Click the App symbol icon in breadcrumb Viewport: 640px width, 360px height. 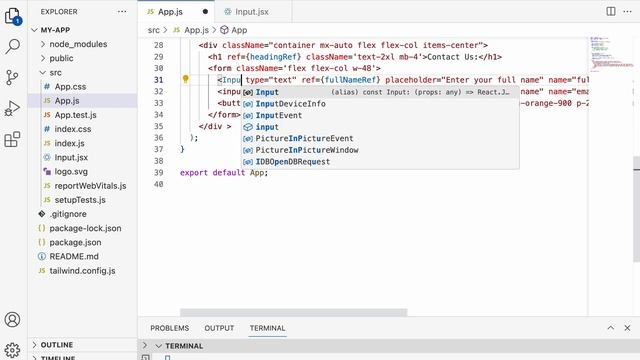click(224, 30)
